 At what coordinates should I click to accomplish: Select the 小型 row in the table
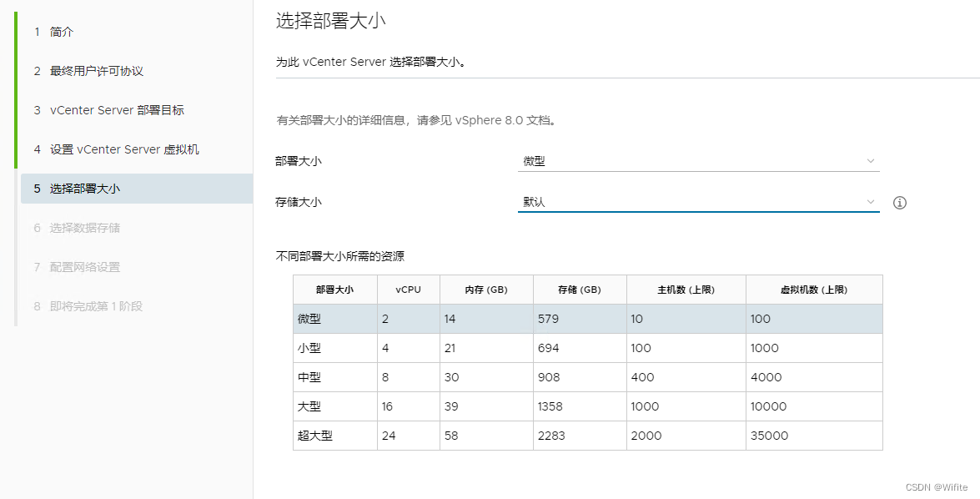pos(587,348)
